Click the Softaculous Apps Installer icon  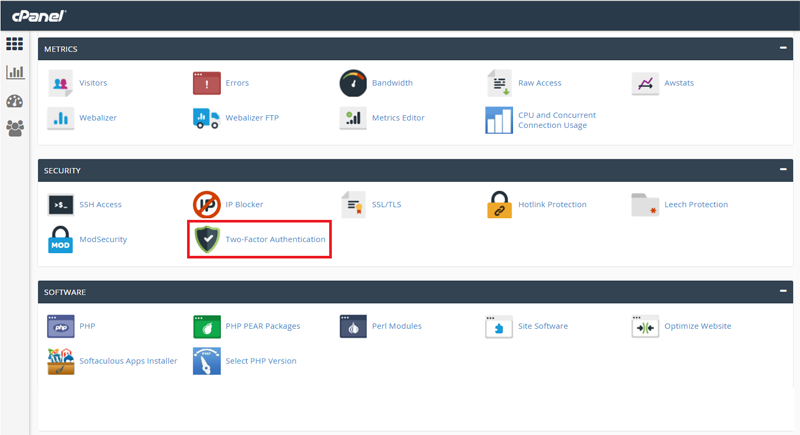61,361
